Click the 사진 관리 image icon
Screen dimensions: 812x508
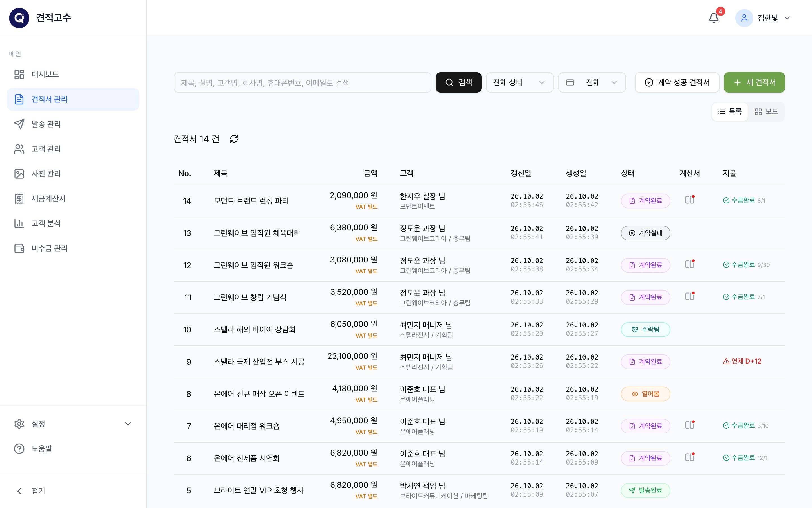coord(19,174)
